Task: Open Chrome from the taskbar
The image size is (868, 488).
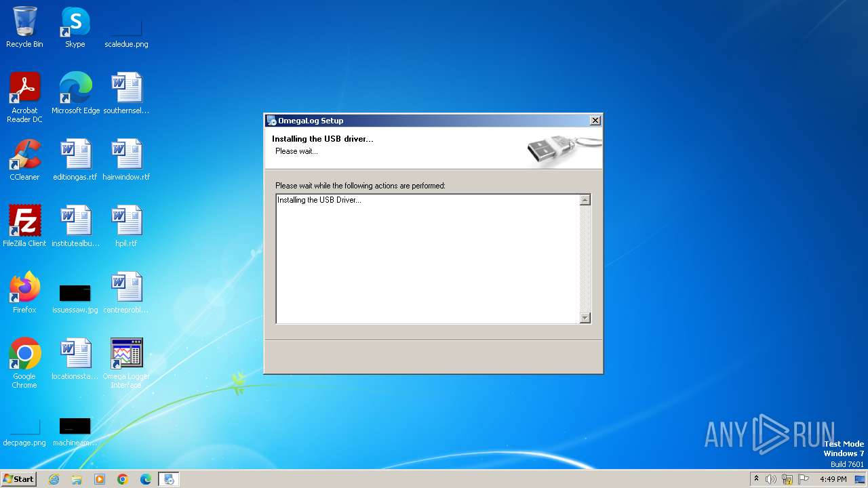Action: click(123, 479)
